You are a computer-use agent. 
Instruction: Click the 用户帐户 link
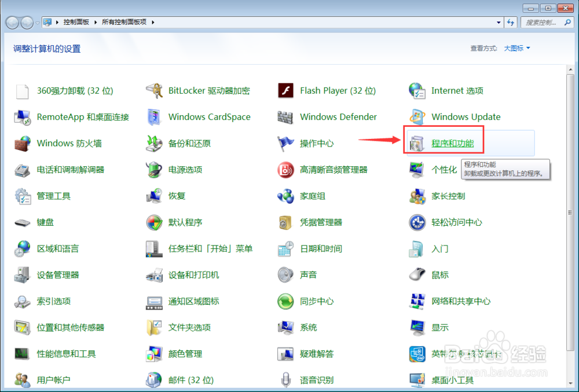53,380
